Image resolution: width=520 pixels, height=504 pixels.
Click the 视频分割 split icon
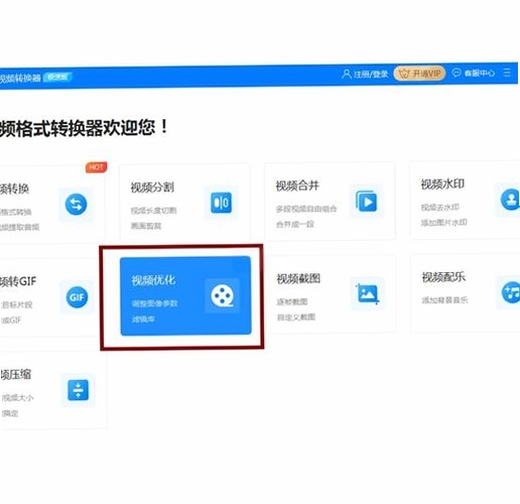coord(221,202)
